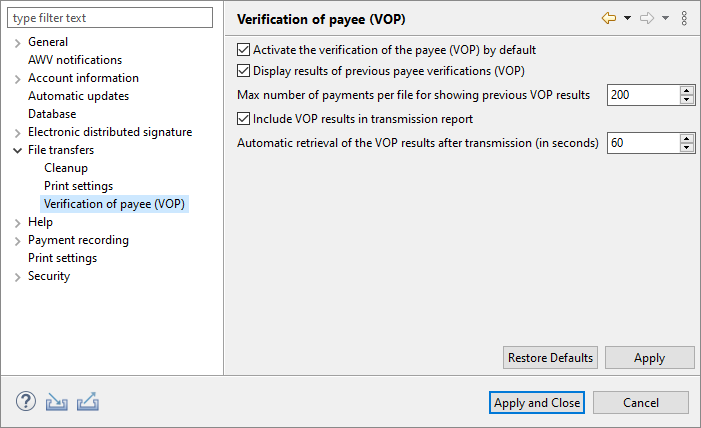Click the type filter text field
Image resolution: width=701 pixels, height=428 pixels.
click(x=110, y=18)
